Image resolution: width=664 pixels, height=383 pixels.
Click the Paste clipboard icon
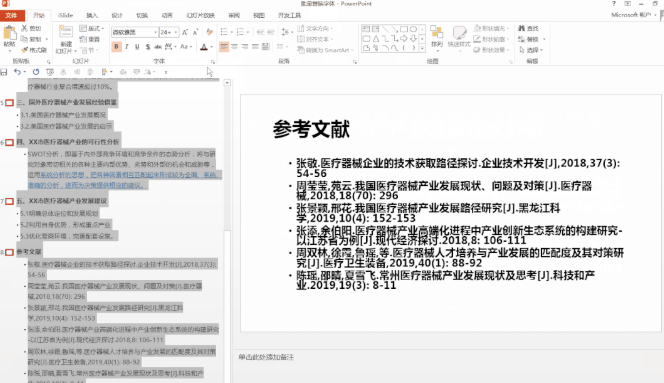pyautogui.click(x=9, y=33)
